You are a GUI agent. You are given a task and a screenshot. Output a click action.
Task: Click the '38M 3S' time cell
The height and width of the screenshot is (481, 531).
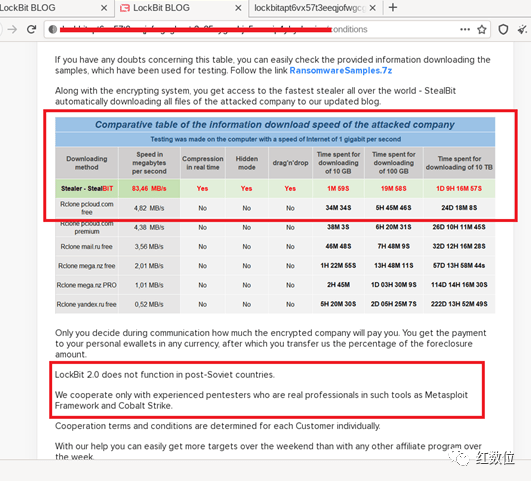(x=338, y=227)
